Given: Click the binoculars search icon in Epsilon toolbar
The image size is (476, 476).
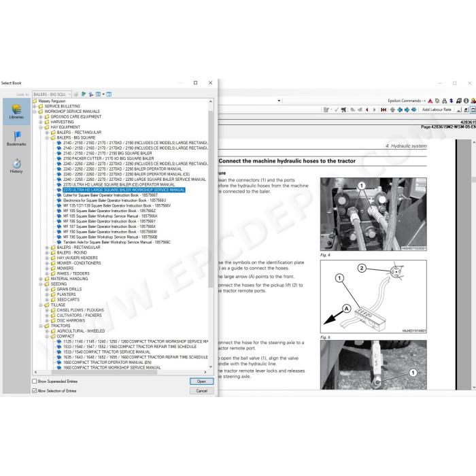Looking at the screenshot, I should tap(445, 101).
